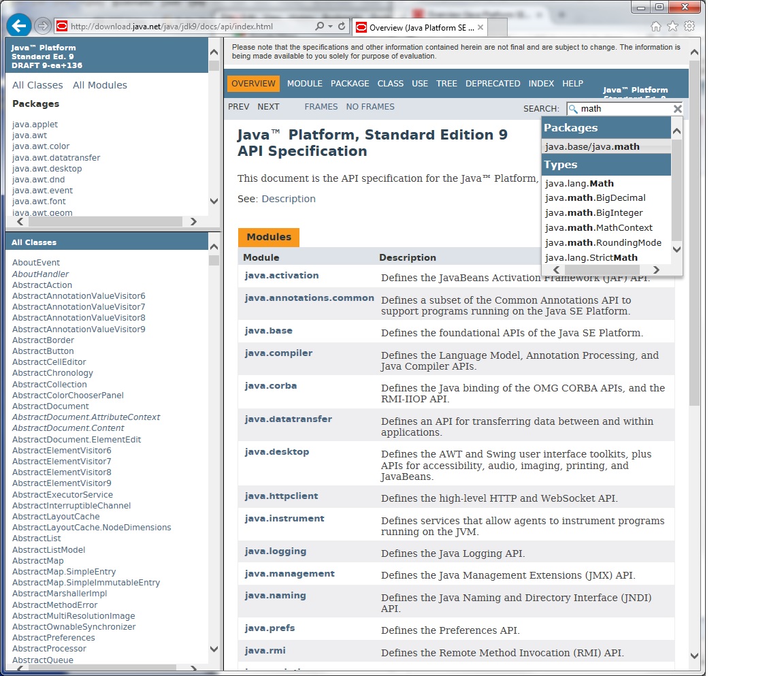
Task: Open Favorites with the star icon
Action: click(x=672, y=27)
